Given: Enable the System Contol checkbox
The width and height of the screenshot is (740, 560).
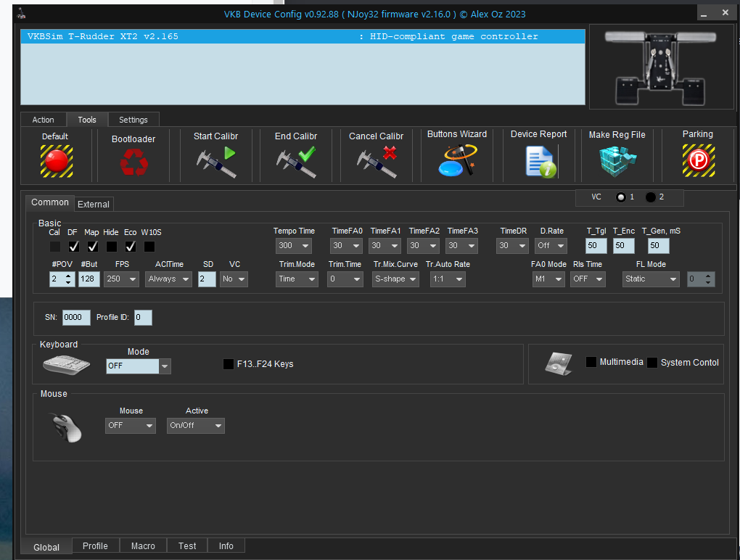Looking at the screenshot, I should pyautogui.click(x=651, y=362).
